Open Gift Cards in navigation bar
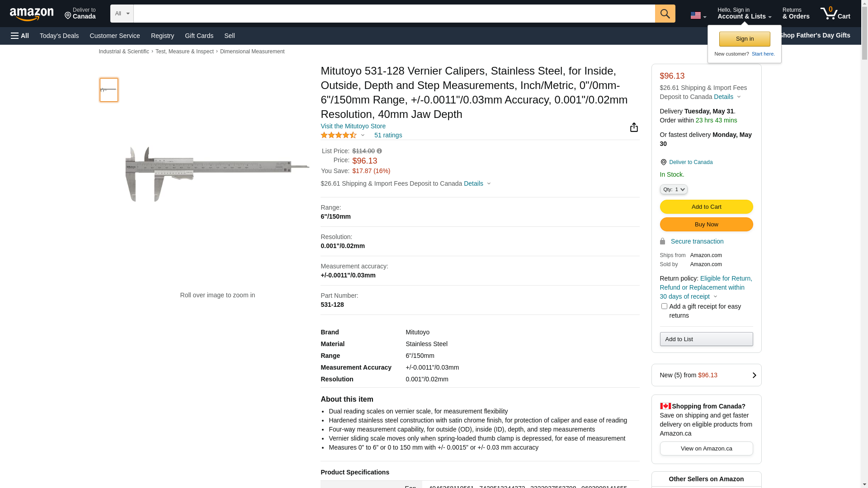 [199, 36]
